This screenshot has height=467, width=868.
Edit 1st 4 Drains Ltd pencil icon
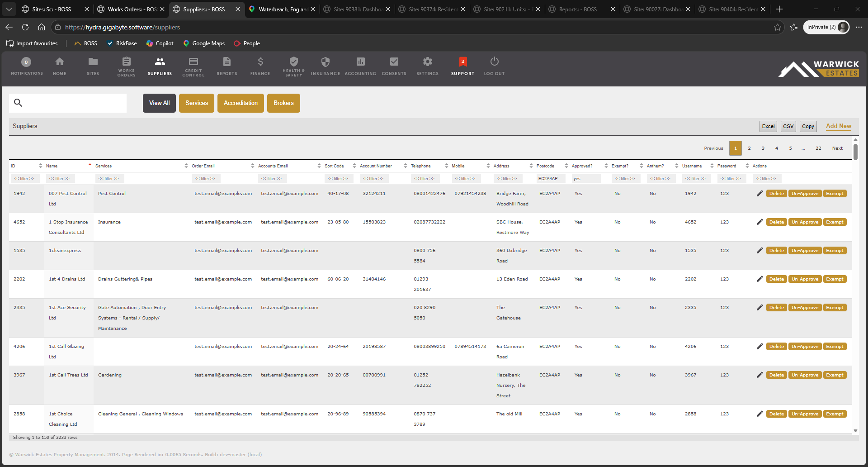760,279
